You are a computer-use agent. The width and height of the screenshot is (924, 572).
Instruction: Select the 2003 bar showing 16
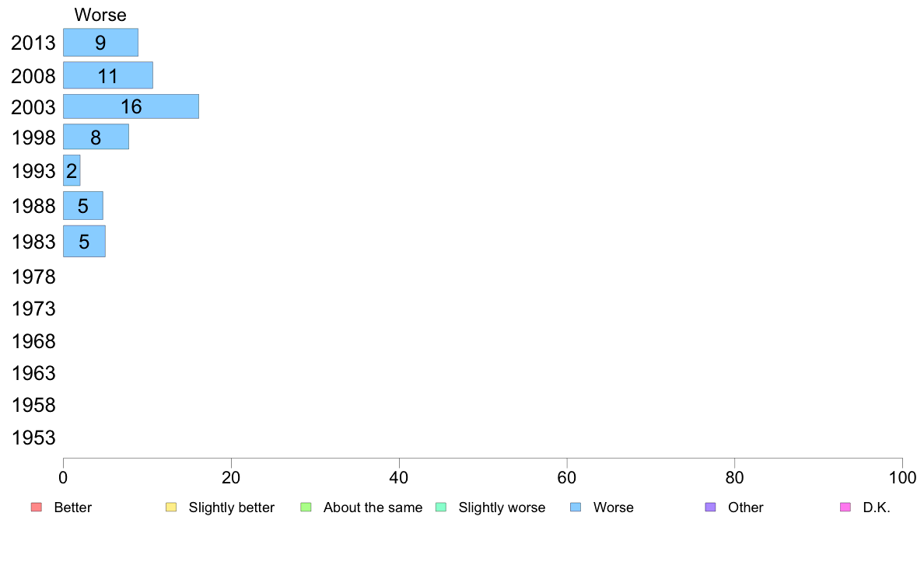[131, 106]
